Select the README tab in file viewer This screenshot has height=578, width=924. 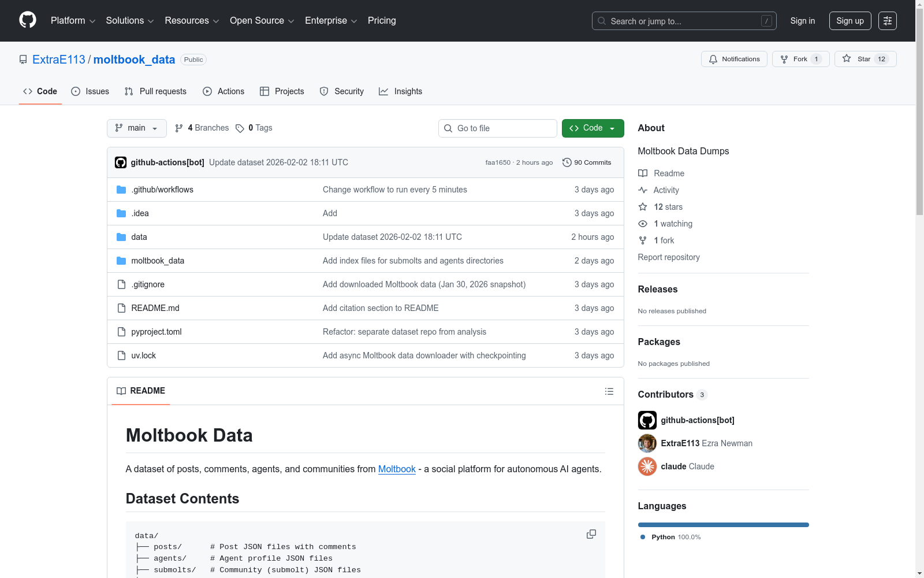click(x=141, y=391)
